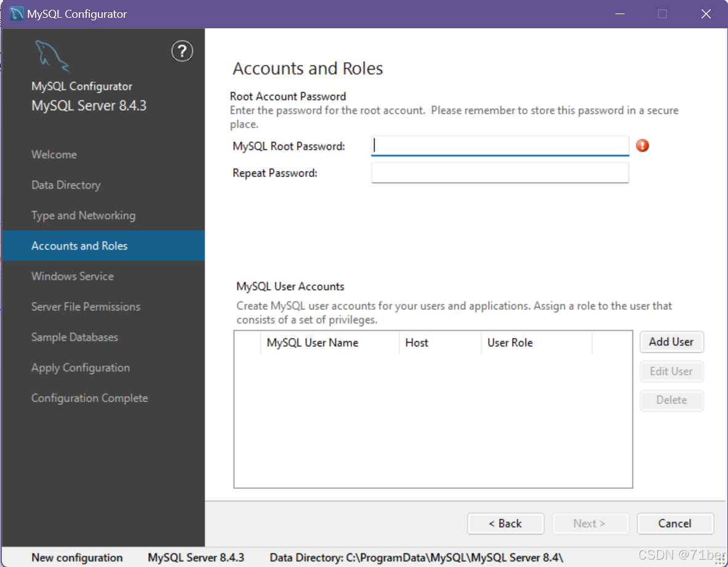Click the MySQL Configurator title bar icon
This screenshot has width=728, height=567.
pyautogui.click(x=16, y=14)
